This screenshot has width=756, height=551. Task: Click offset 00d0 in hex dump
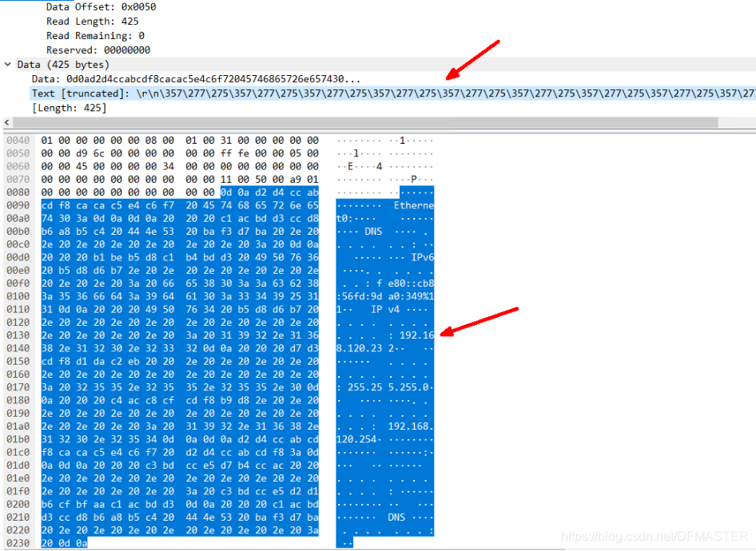pos(18,257)
